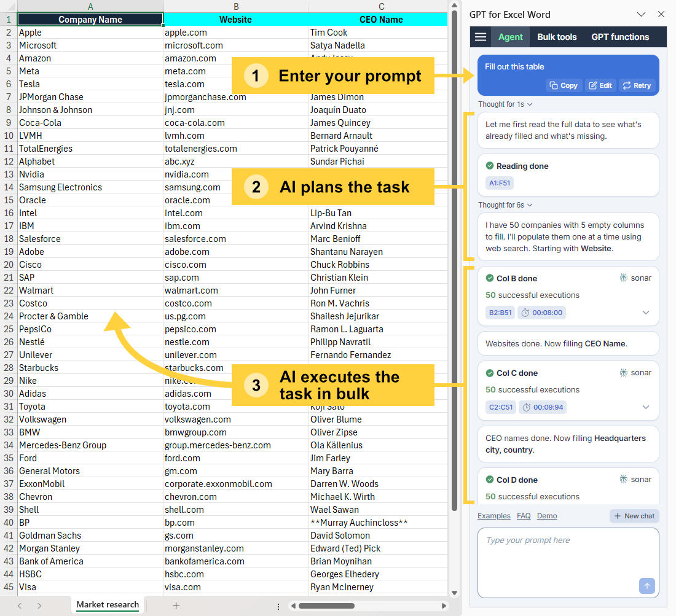Switch to the Bulk tools tab
This screenshot has height=616, width=676.
557,36
